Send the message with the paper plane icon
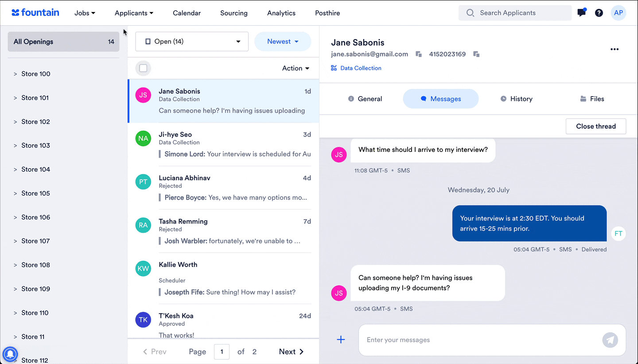Screen dimensions: 638x364 coord(610,340)
